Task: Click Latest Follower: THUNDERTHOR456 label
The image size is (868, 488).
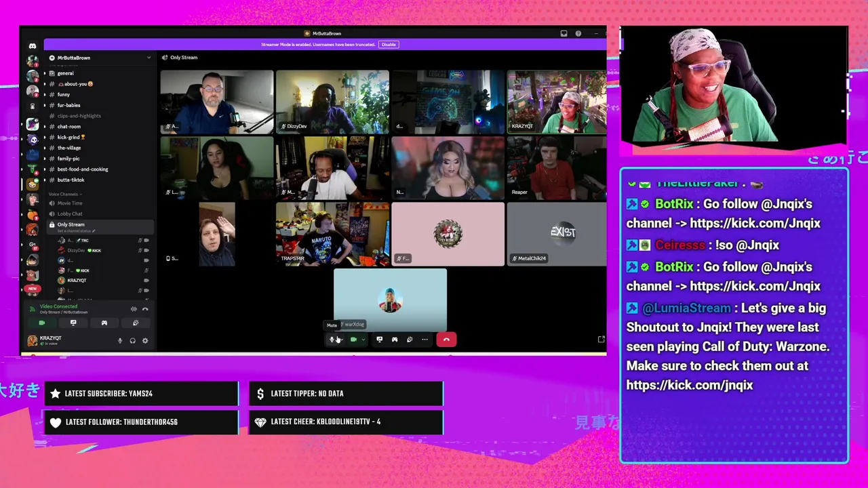Action: coord(121,422)
